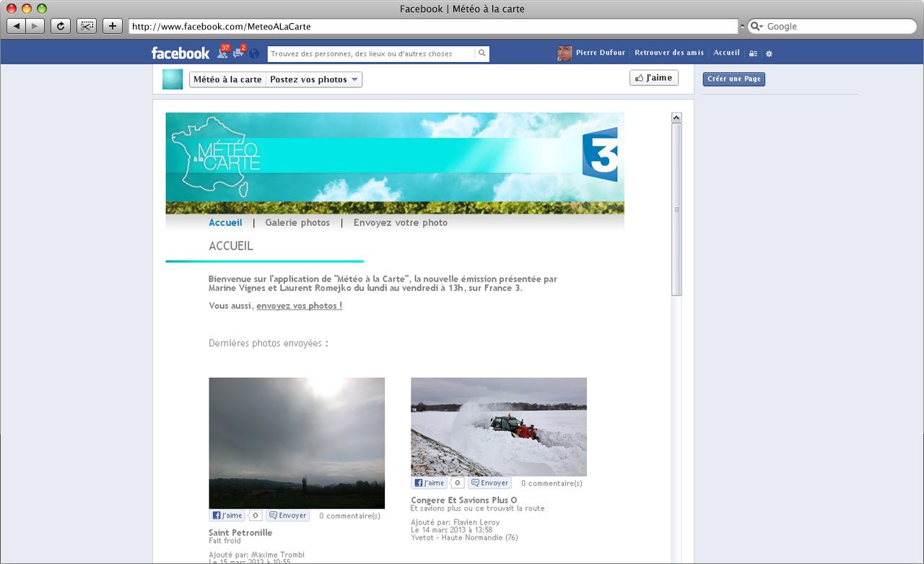Open the snowplow photo thumbnail
The image size is (924, 564).
tap(499, 426)
